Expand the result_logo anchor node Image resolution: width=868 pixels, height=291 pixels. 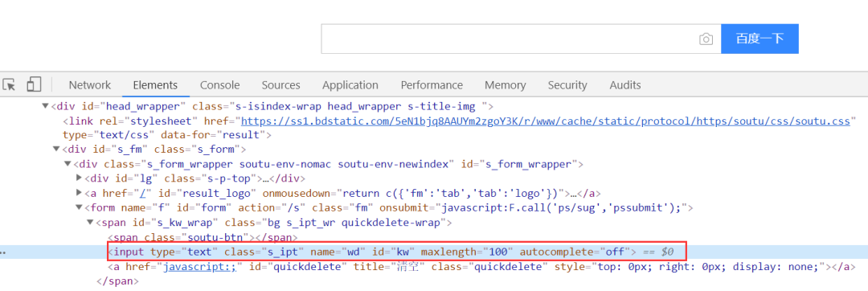tap(79, 193)
